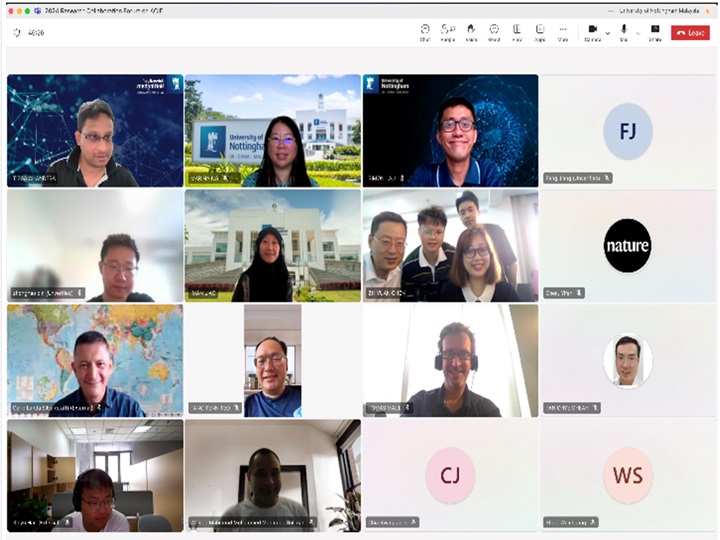This screenshot has height=540, width=720.
Task: Select the FJ initials participant tile
Action: [628, 130]
